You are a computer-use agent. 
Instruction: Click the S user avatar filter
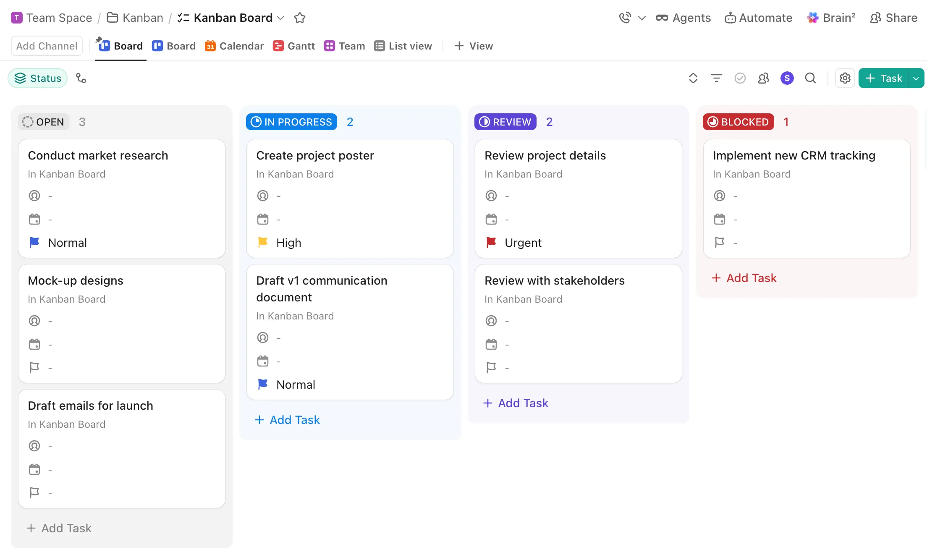pyautogui.click(x=787, y=78)
